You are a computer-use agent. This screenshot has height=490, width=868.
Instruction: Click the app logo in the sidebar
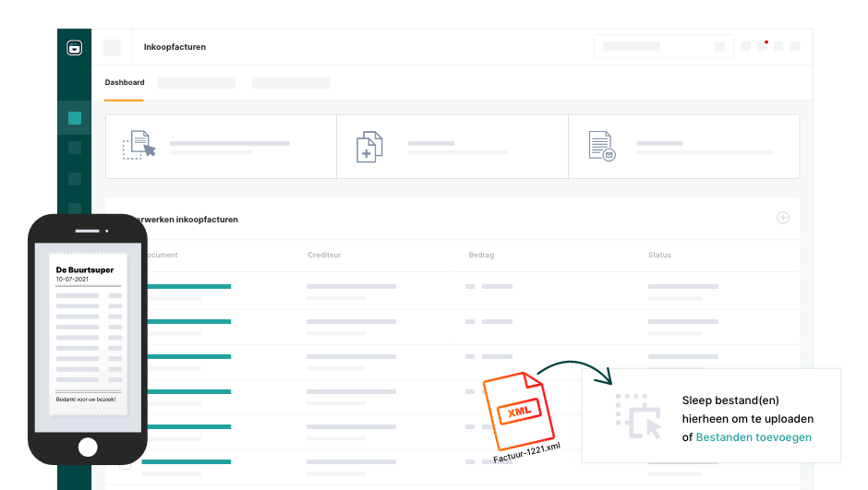(x=75, y=48)
